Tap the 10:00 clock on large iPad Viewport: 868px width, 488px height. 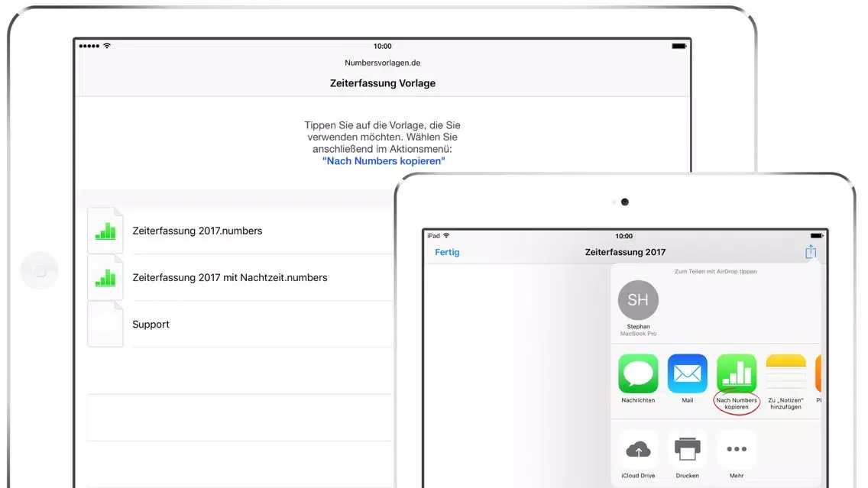point(383,46)
